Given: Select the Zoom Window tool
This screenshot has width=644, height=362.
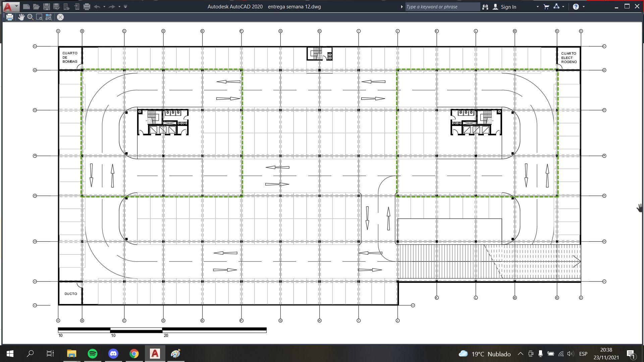Looking at the screenshot, I should (x=39, y=17).
